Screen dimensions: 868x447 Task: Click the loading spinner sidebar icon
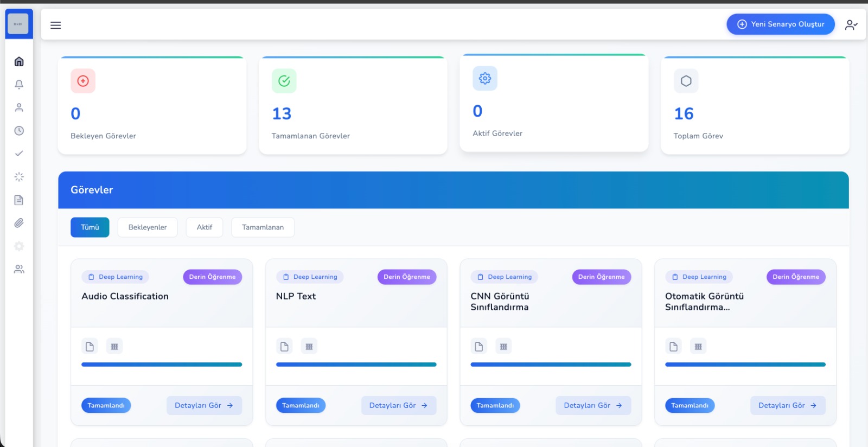pyautogui.click(x=19, y=177)
